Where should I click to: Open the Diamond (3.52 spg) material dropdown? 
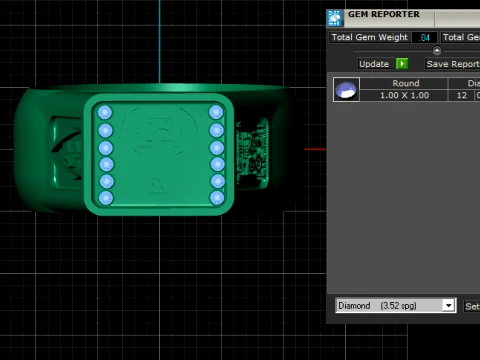point(395,306)
